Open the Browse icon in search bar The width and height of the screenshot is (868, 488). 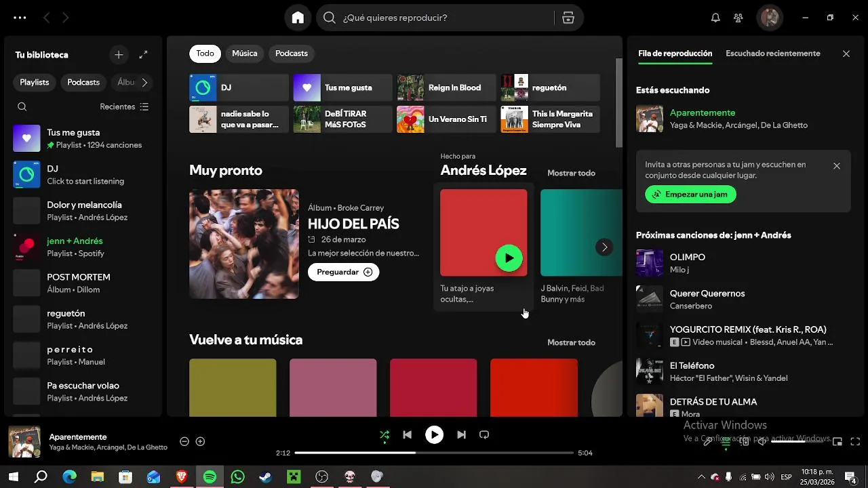568,18
